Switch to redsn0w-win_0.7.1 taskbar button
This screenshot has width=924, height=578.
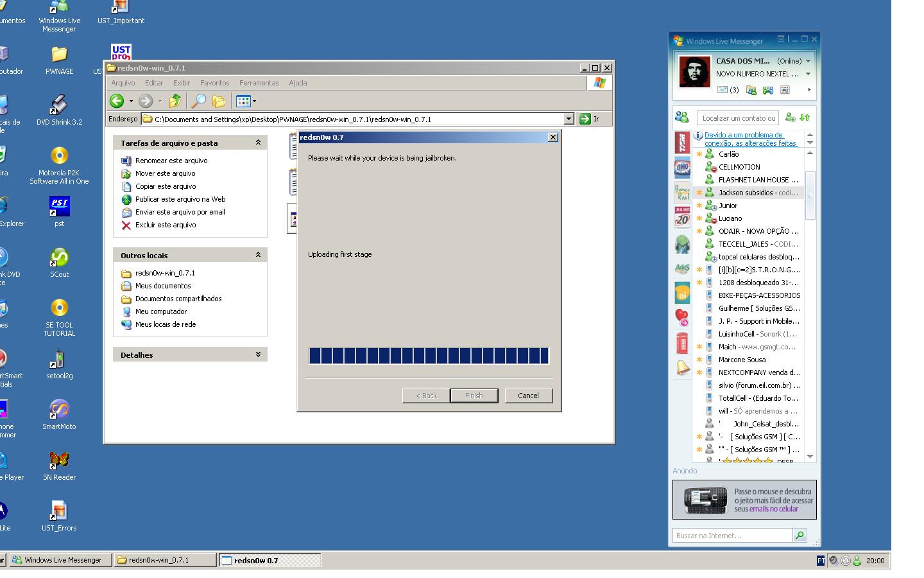(x=166, y=560)
